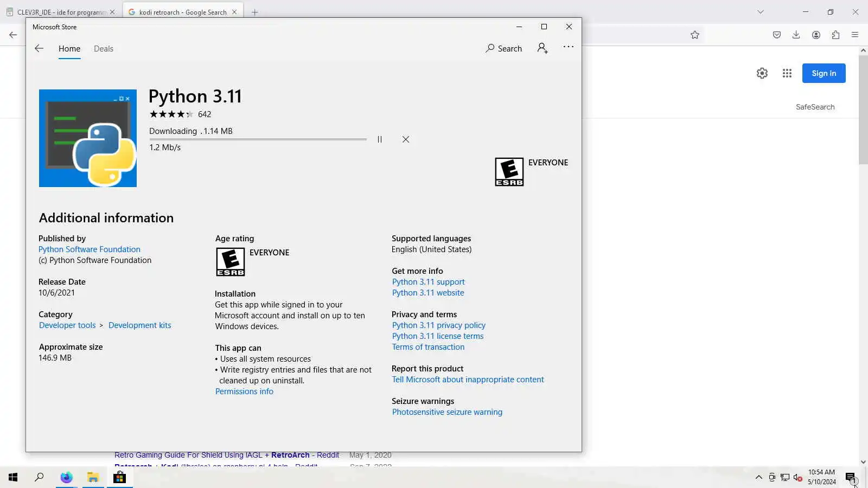This screenshot has width=868, height=488.
Task: Open the Terms of transaction link
Action: pos(428,347)
